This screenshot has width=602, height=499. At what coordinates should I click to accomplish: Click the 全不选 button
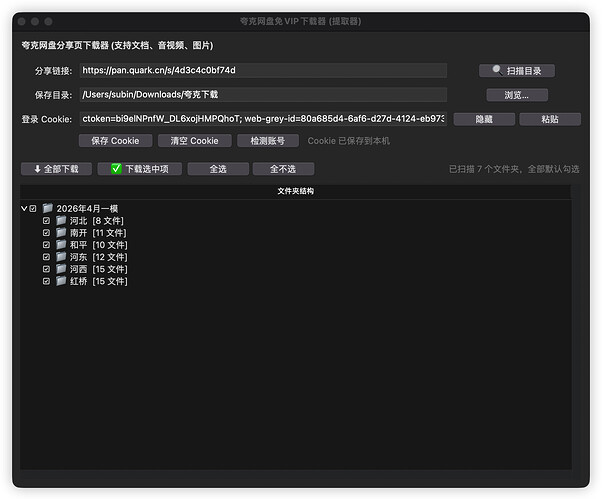click(283, 169)
